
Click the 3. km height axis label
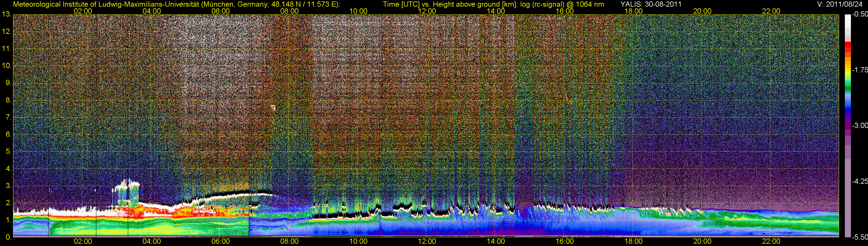pos(8,186)
